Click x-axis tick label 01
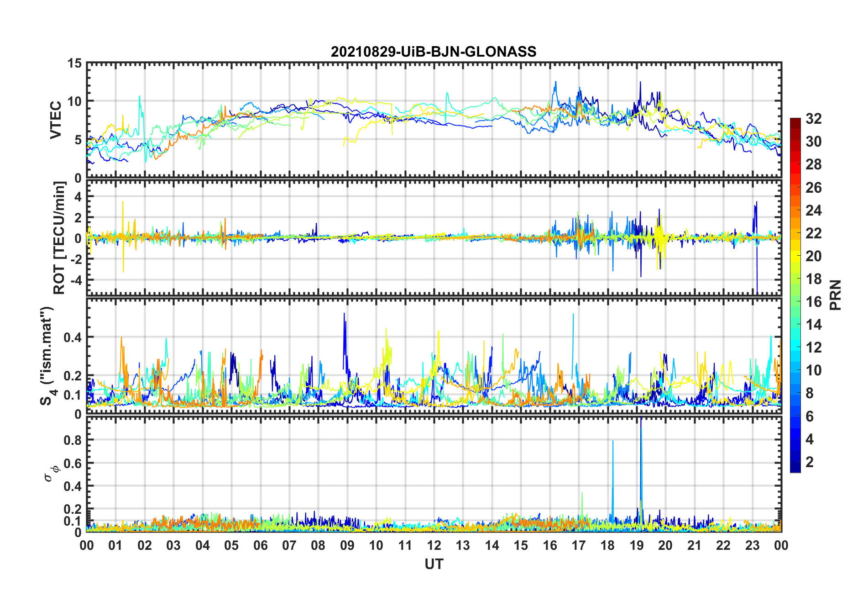The width and height of the screenshot is (868, 590). point(115,545)
